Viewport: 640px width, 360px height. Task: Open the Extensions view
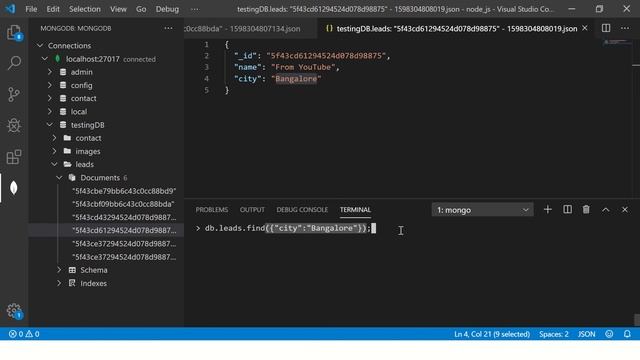point(14,157)
